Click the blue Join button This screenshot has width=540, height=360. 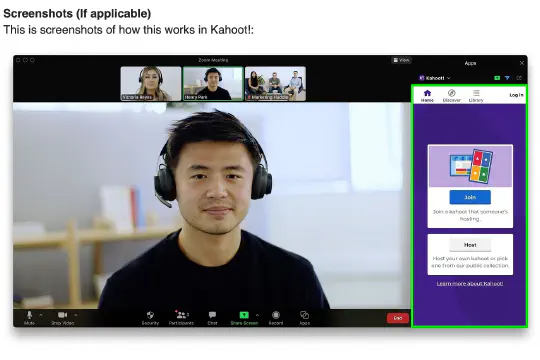(470, 197)
